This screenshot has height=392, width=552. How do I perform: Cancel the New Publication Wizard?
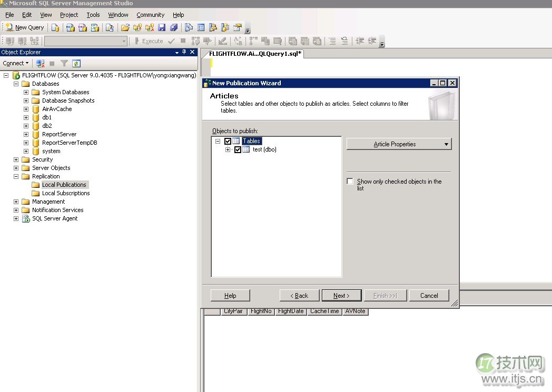pyautogui.click(x=429, y=296)
